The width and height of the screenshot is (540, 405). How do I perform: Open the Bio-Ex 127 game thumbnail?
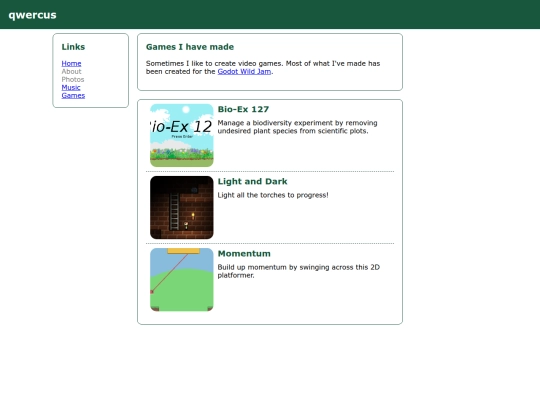click(181, 135)
